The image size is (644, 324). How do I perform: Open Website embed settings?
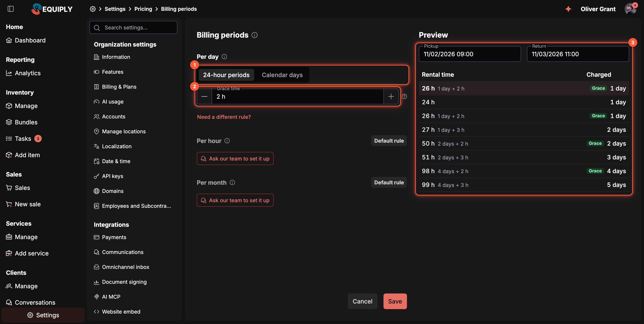pyautogui.click(x=117, y=312)
